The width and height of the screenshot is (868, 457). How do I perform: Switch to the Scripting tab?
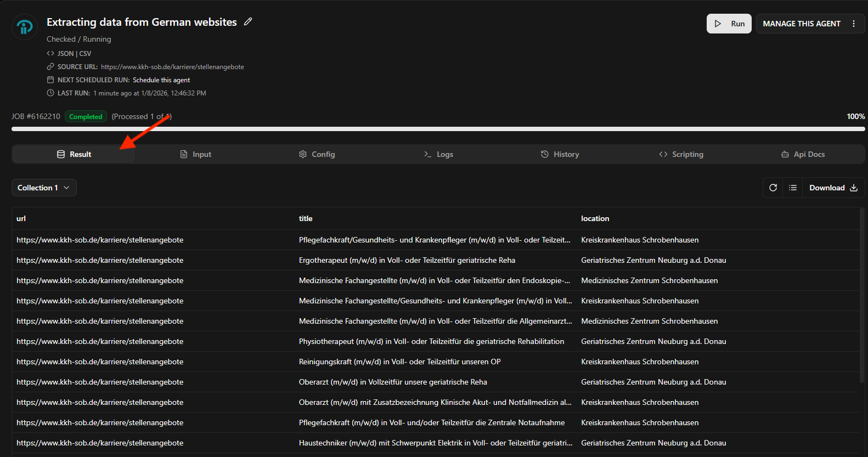pos(681,154)
